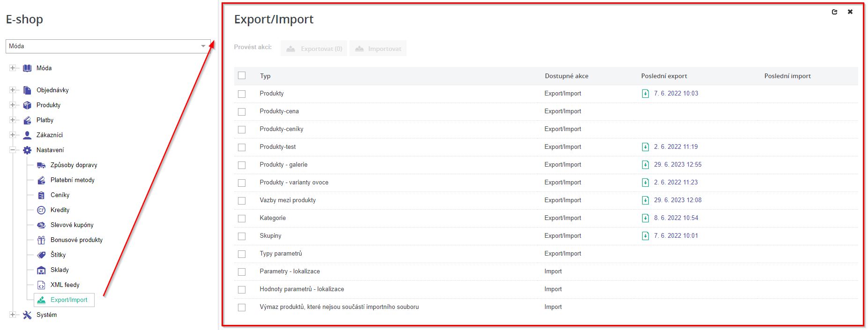Open Slevové kupóny settings item
Screen dimensions: 868x330
click(x=72, y=225)
